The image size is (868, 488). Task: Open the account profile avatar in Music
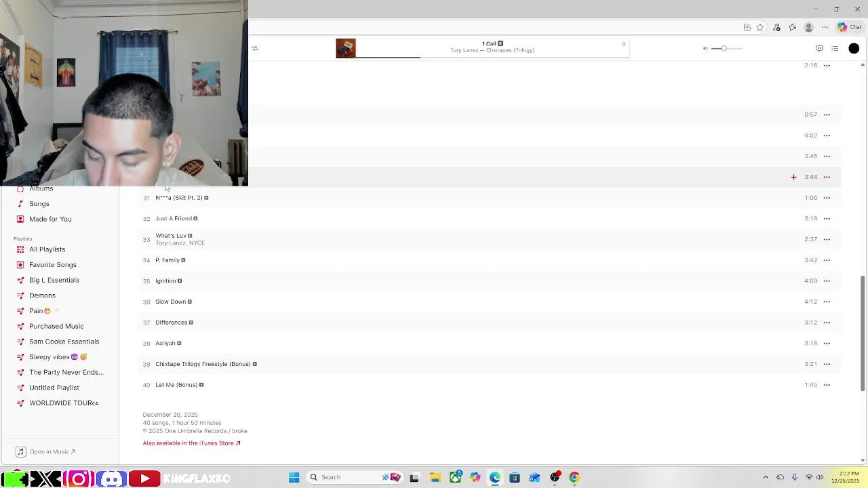click(x=854, y=48)
